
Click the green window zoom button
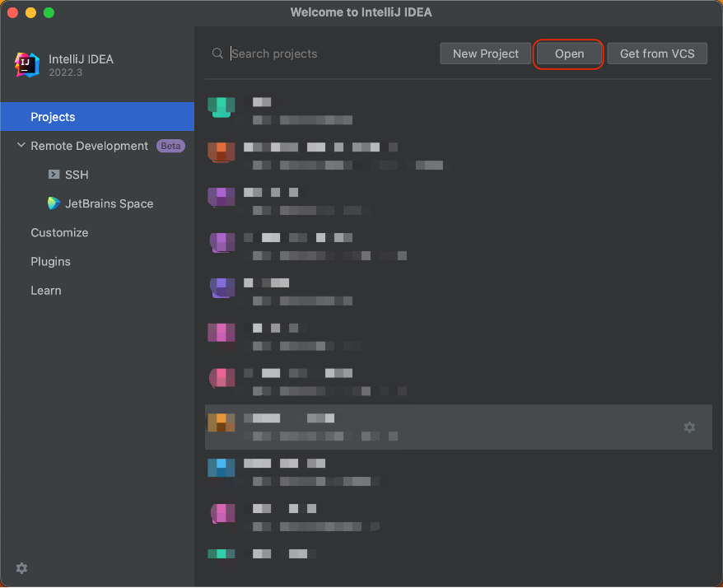(x=49, y=12)
